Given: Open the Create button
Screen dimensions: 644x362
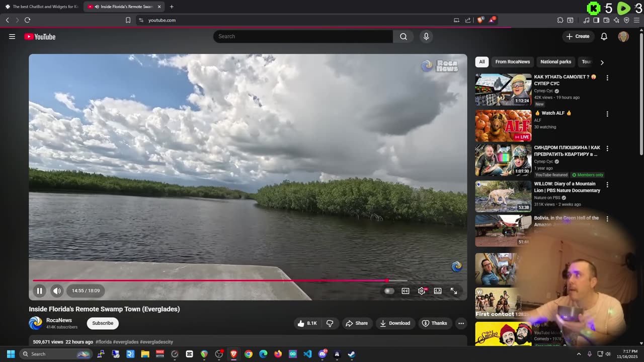Looking at the screenshot, I should (x=578, y=36).
